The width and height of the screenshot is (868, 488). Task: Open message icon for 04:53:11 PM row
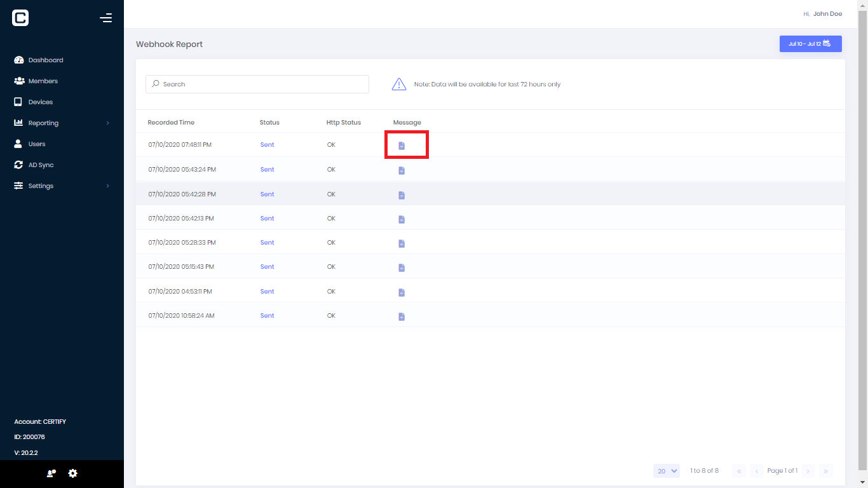pyautogui.click(x=402, y=292)
